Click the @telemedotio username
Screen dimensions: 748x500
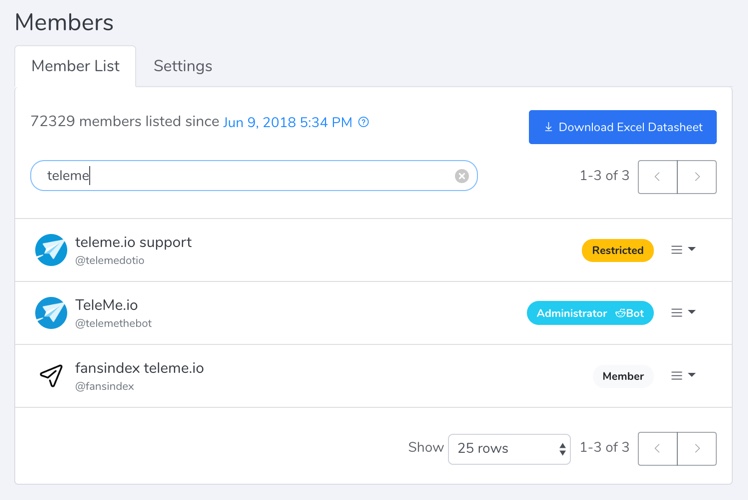(110, 260)
